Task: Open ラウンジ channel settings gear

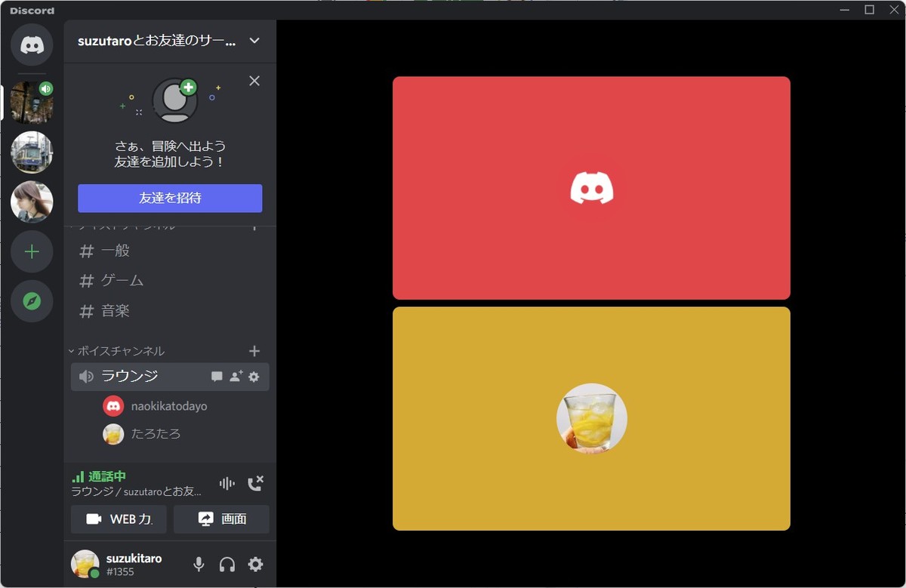Action: tap(254, 377)
